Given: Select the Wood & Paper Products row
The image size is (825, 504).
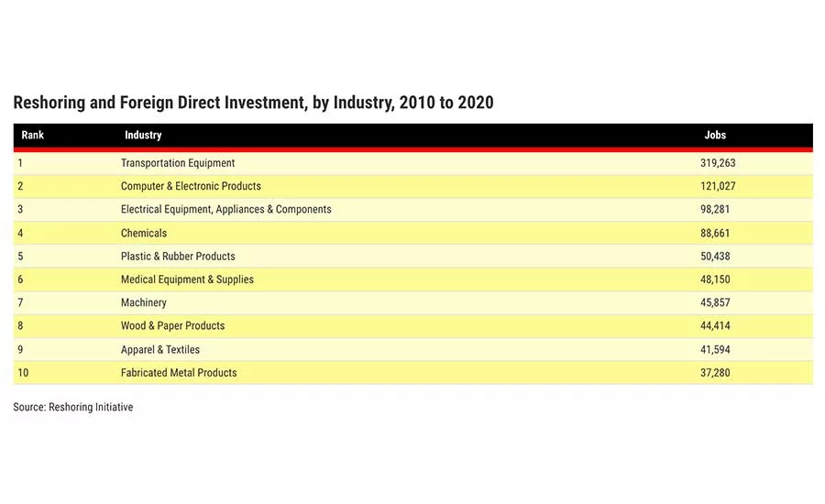Looking at the screenshot, I should click(413, 326).
